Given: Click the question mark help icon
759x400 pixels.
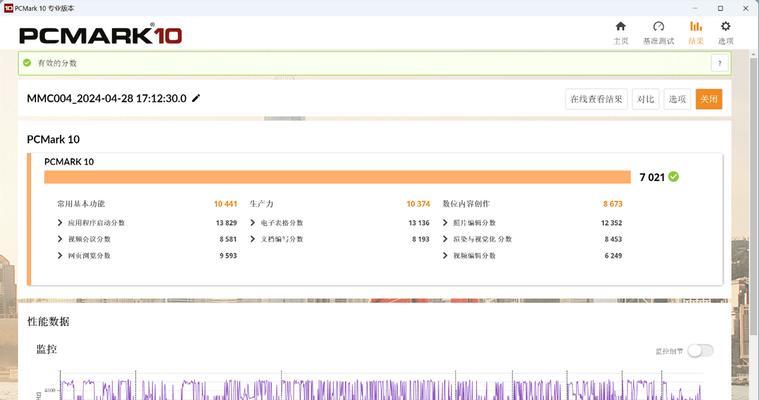Looking at the screenshot, I should point(720,63).
